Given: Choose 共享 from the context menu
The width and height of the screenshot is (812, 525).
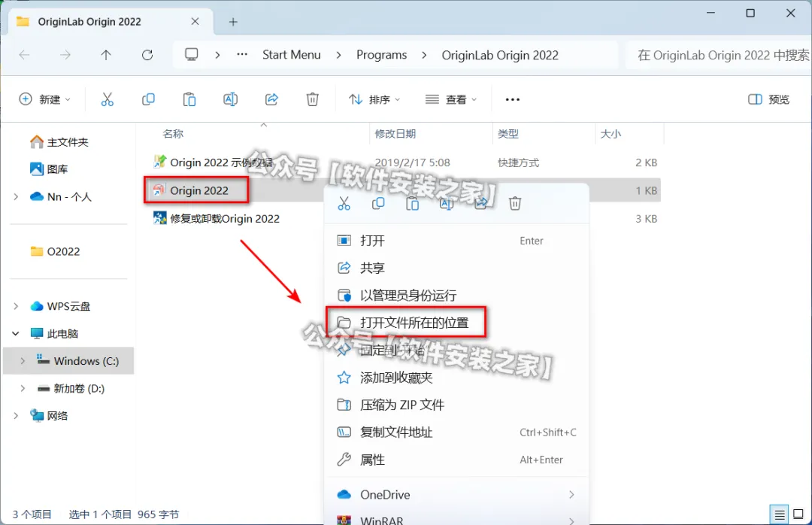Looking at the screenshot, I should tap(457, 268).
